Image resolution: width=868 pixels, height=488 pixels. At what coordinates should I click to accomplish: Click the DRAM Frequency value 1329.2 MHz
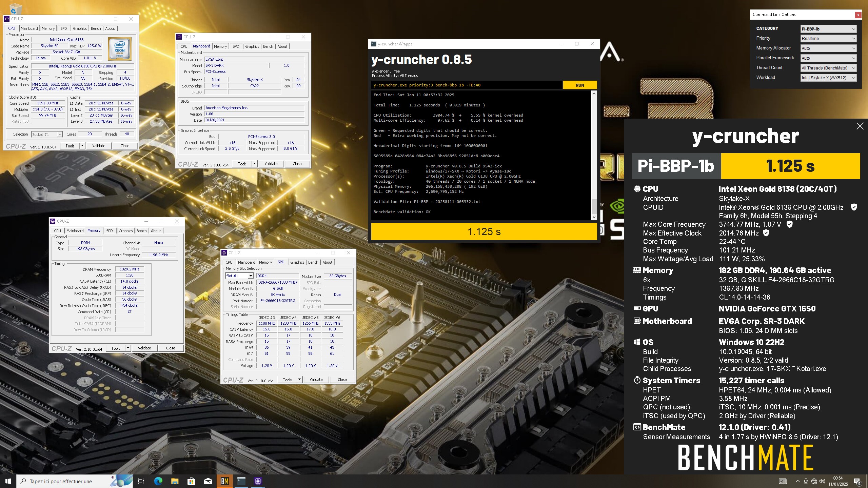(x=130, y=269)
